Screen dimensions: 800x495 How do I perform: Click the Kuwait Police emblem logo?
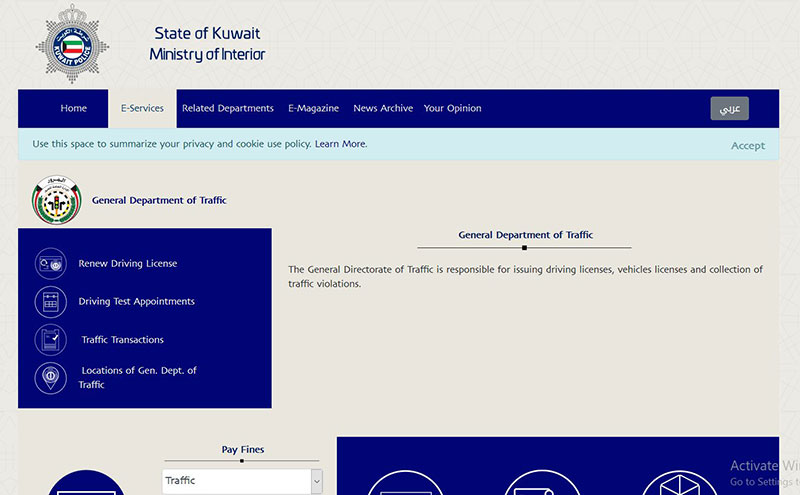coord(72,44)
